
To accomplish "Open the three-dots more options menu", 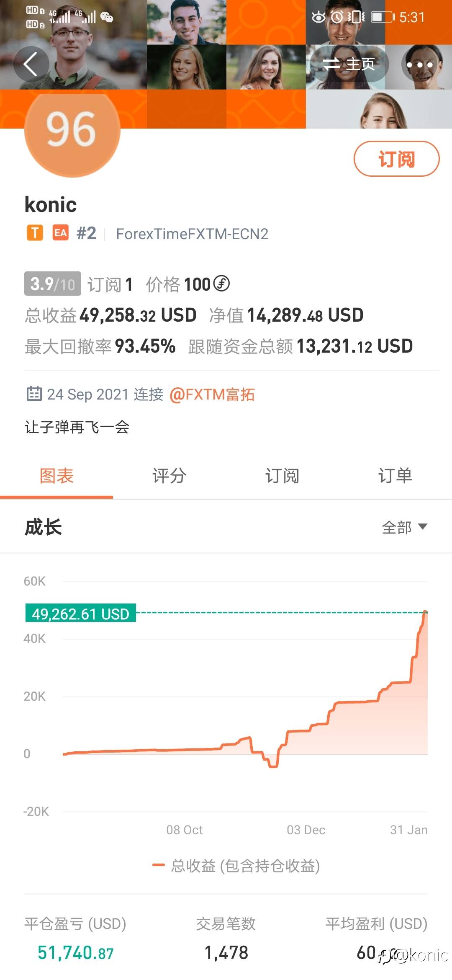I will 419,65.
